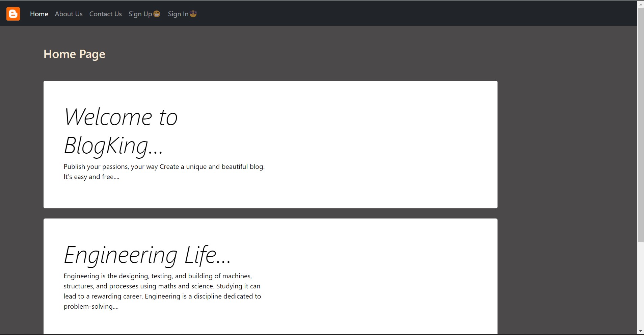Click the vertical scrollbar thumb
Image resolution: width=644 pixels, height=335 pixels.
pyautogui.click(x=640, y=125)
